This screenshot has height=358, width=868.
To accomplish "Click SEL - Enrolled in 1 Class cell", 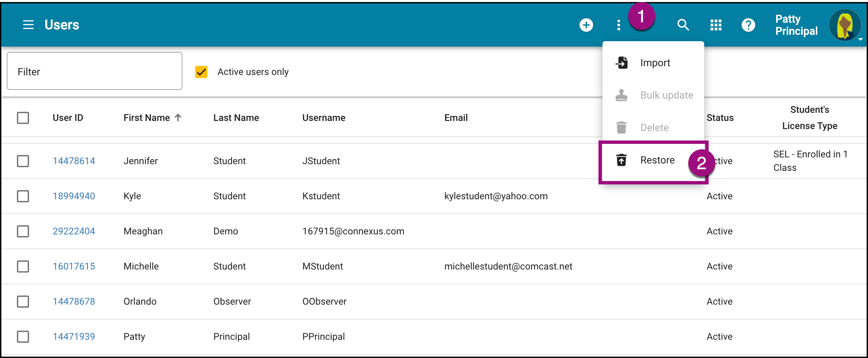I will [811, 161].
